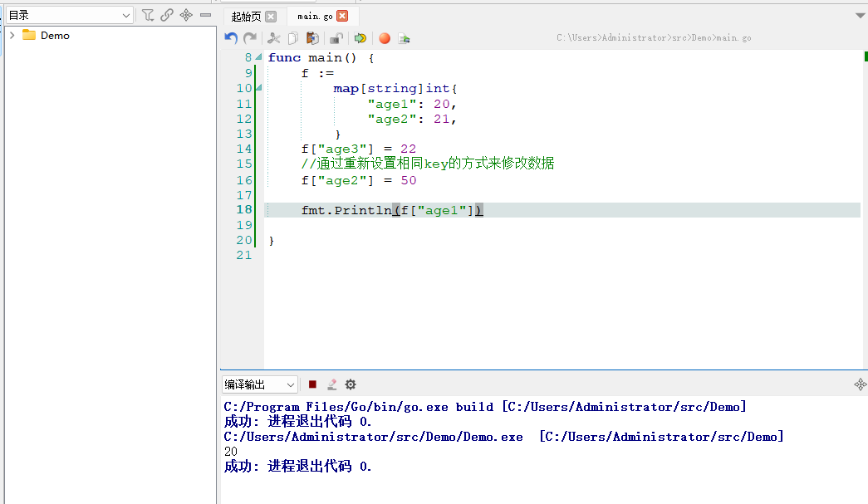
Task: Close the main.go tab
Action: 342,16
